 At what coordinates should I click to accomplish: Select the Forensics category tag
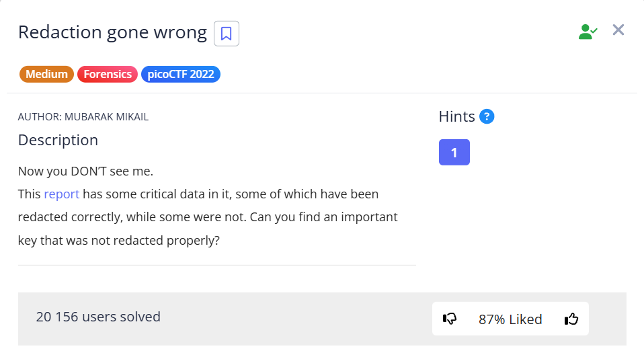pyautogui.click(x=108, y=74)
